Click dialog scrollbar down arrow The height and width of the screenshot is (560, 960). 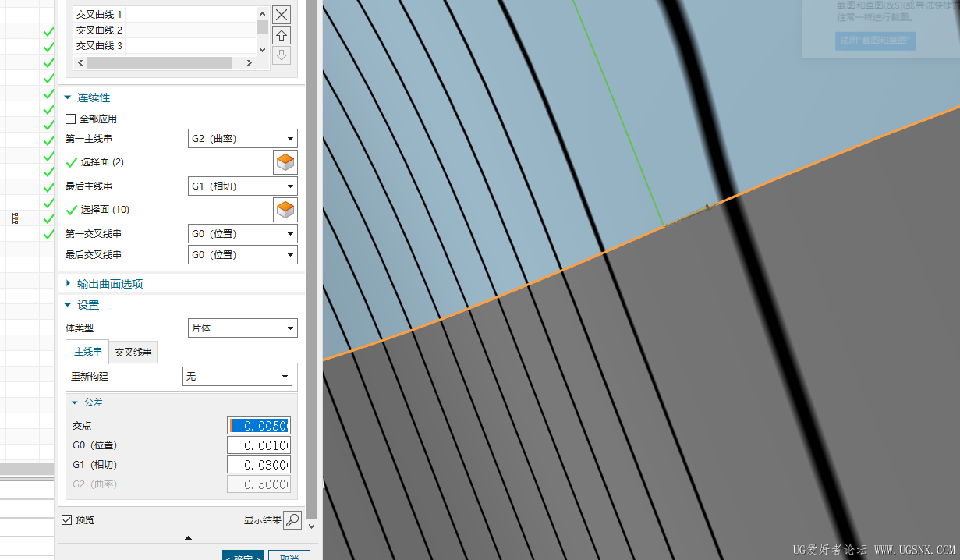pyautogui.click(x=312, y=526)
